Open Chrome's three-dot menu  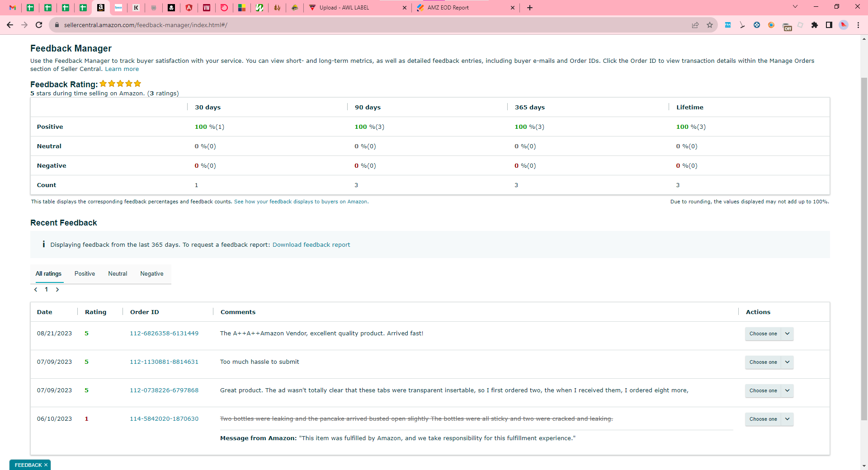(858, 25)
